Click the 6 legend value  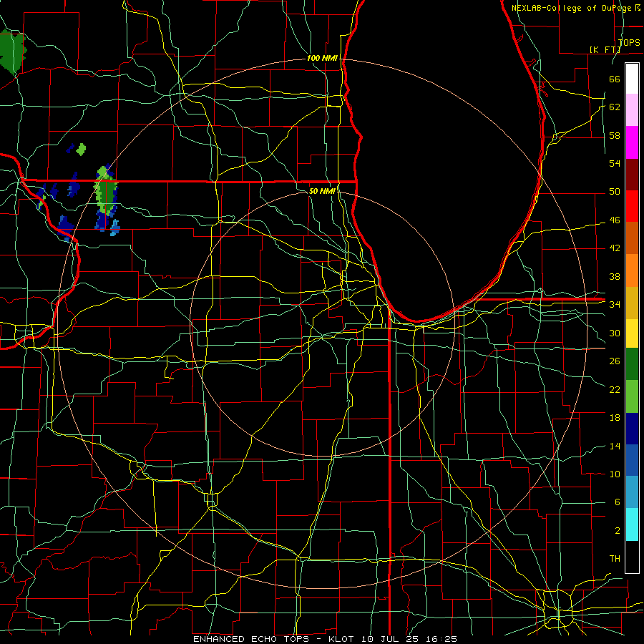(x=617, y=502)
